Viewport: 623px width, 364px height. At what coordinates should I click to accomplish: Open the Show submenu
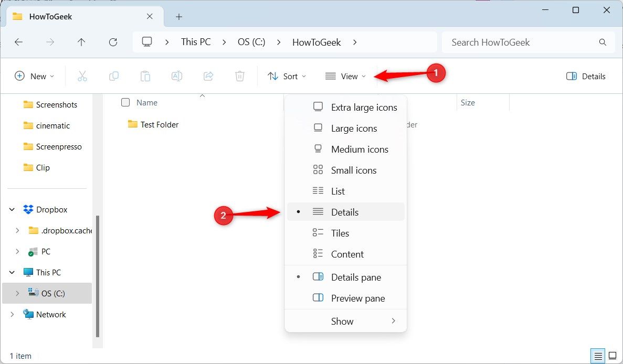346,321
